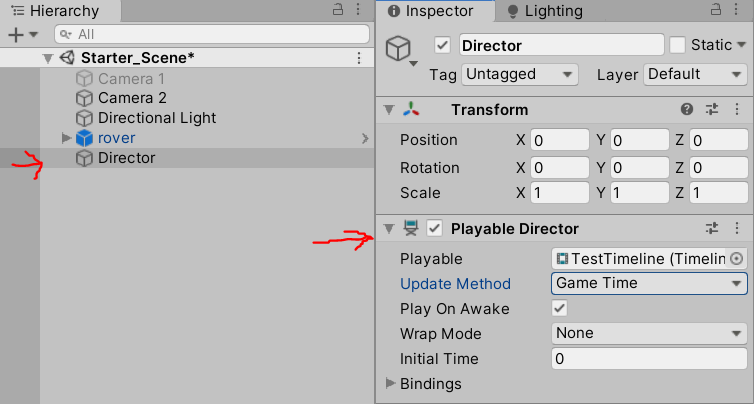Click the Initial Time input field
The image size is (754, 404).
coord(648,358)
